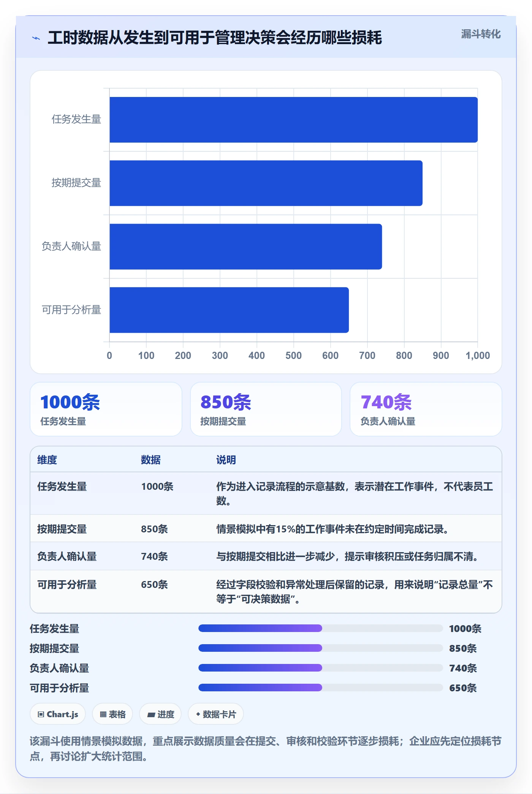Click the 数据 column header
Image resolution: width=532 pixels, height=794 pixels.
pyautogui.click(x=151, y=460)
